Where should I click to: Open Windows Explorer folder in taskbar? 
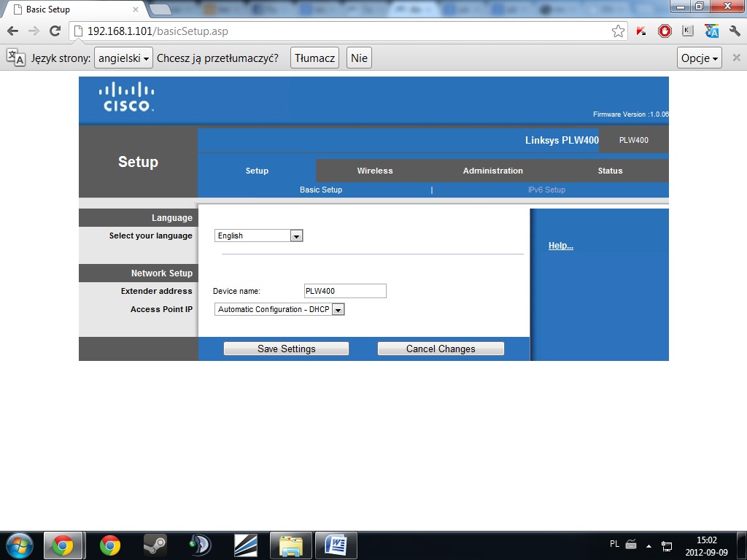click(290, 545)
